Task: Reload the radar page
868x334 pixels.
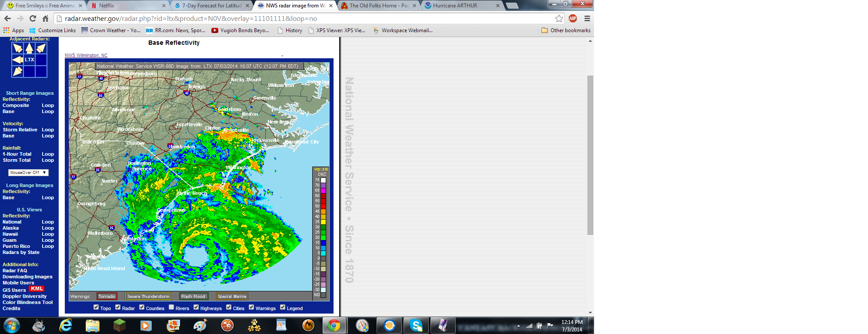Action: [33, 18]
